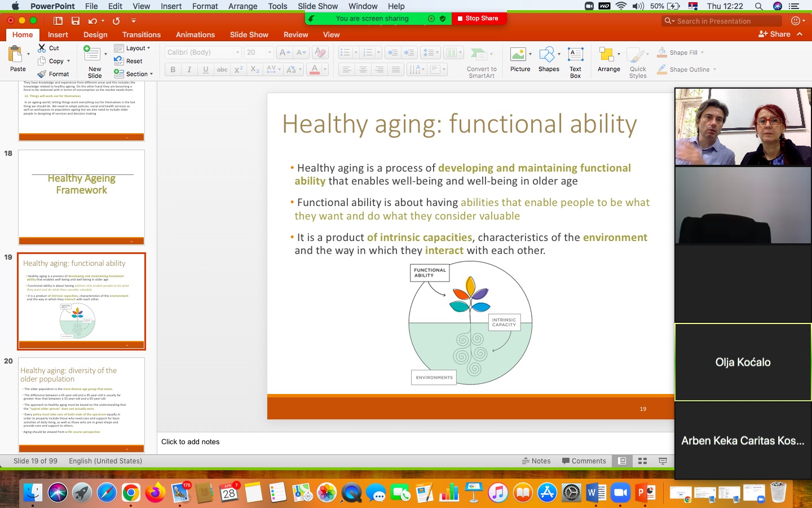Click the Save disk icon in title bar
The height and width of the screenshot is (508, 812).
click(75, 21)
